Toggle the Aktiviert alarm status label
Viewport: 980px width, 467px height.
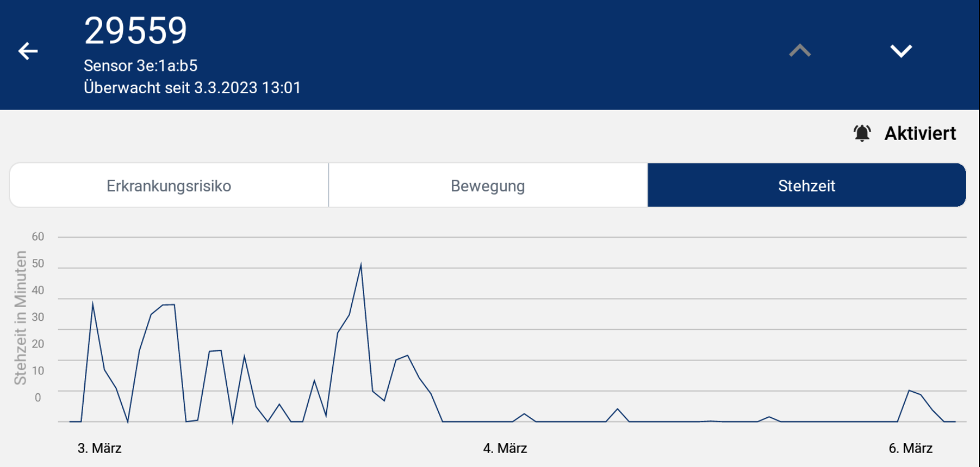point(920,133)
